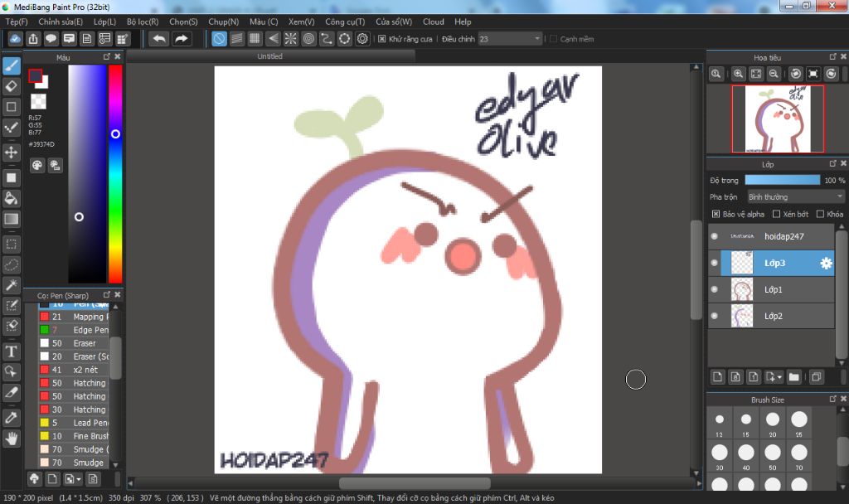Viewport: 849px width, 504px height.
Task: Toggle Cạnh mềm checkbox
Action: coord(553,39)
